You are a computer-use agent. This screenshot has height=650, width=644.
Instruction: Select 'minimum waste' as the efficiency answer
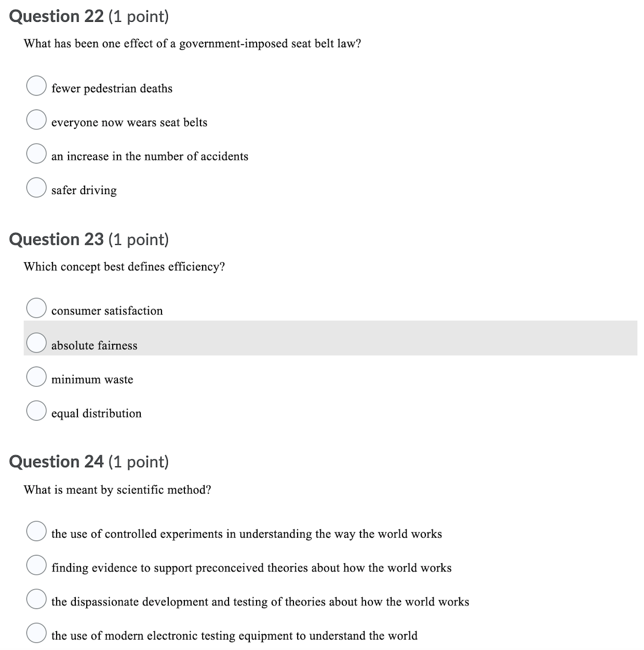pyautogui.click(x=36, y=376)
